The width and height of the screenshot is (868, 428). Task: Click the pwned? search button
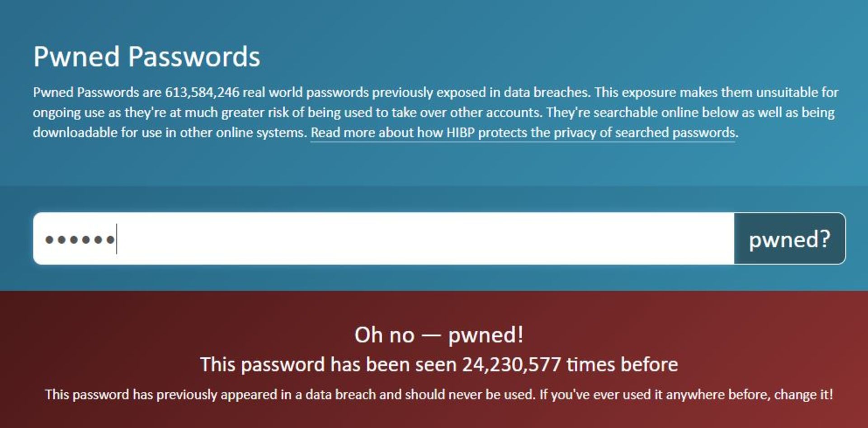(789, 239)
